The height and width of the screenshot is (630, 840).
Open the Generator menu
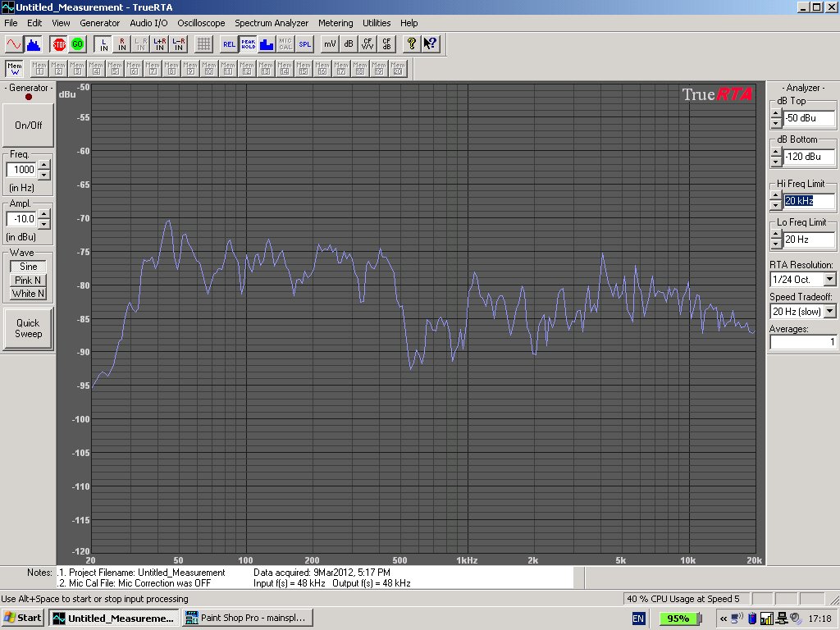(x=99, y=23)
